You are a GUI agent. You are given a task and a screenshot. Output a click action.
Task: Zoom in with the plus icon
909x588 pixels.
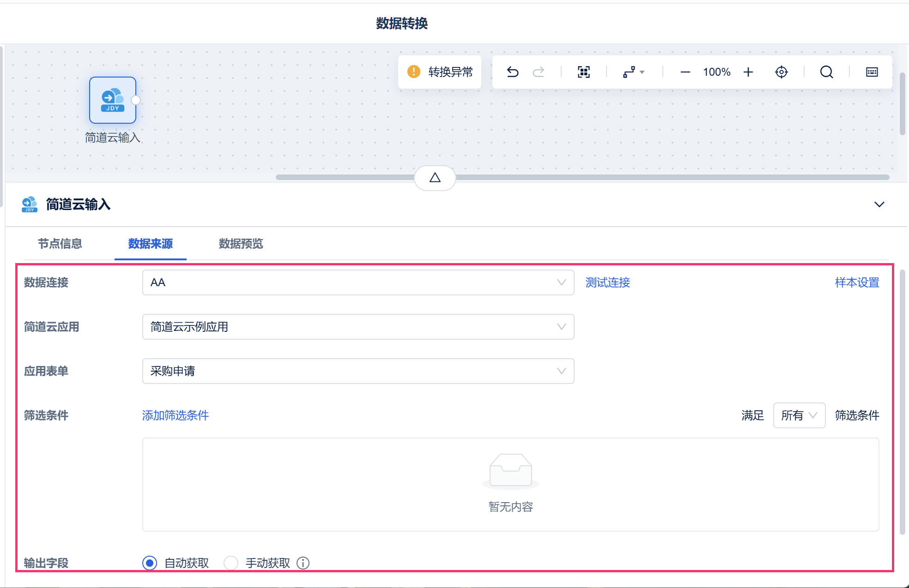[x=748, y=72]
